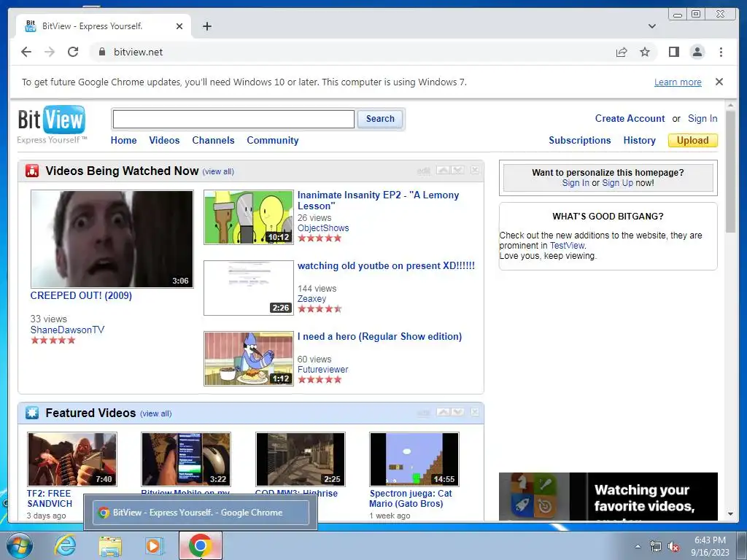Click the yellow Upload button
Image resolution: width=747 pixels, height=560 pixels.
693,141
